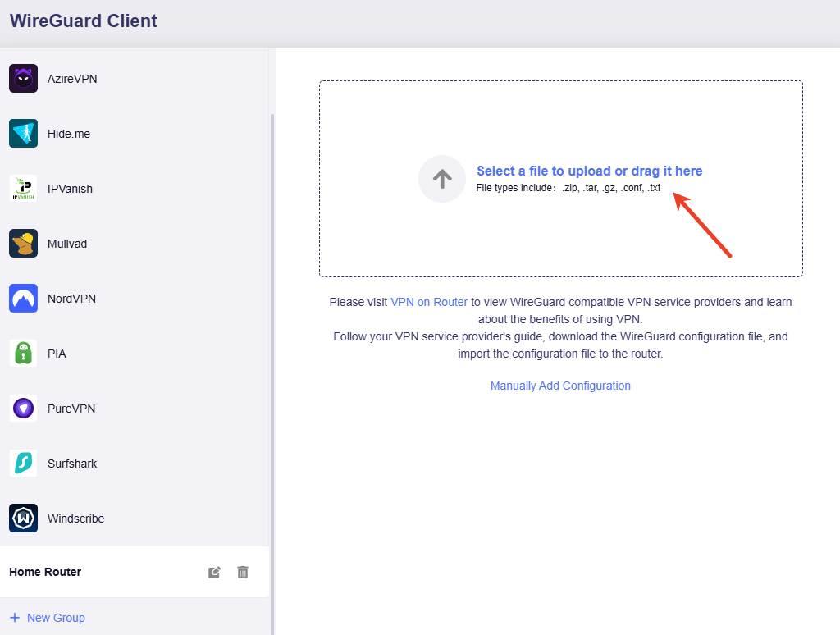This screenshot has height=635, width=840.
Task: Select the NordVPN provider icon
Action: (x=23, y=298)
